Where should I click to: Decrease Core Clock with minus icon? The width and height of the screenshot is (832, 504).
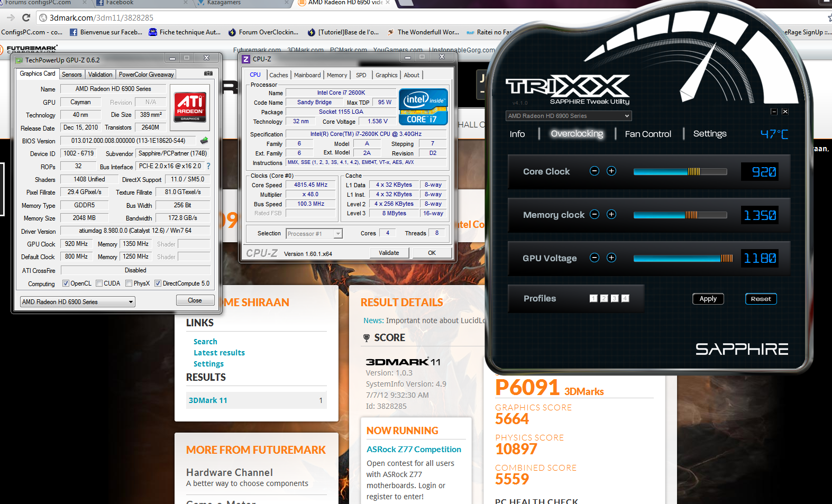point(595,171)
